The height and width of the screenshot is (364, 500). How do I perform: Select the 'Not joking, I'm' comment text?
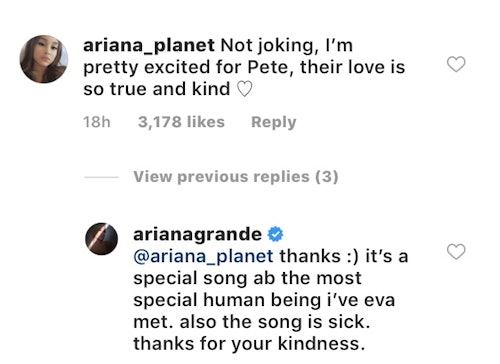click(287, 46)
